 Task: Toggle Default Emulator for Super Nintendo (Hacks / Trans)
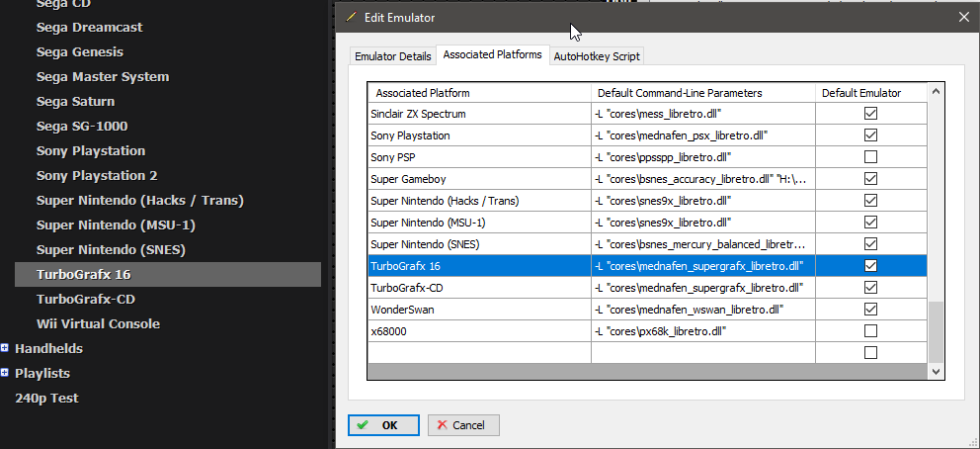[x=870, y=201]
